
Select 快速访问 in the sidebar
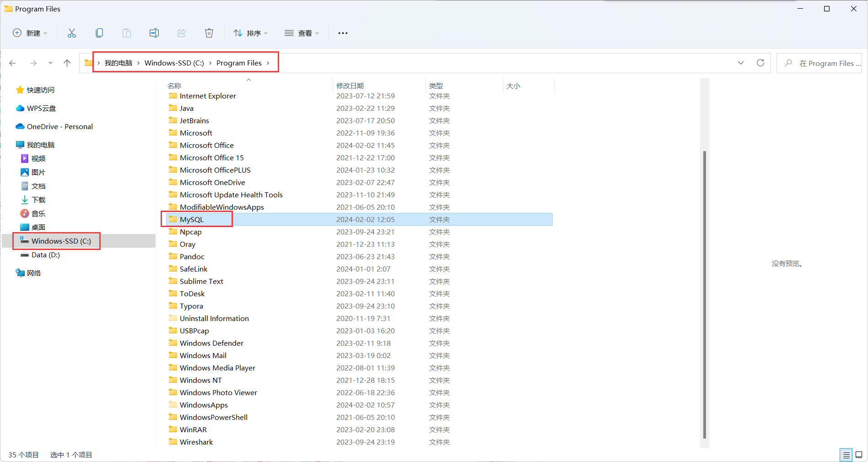coord(41,90)
